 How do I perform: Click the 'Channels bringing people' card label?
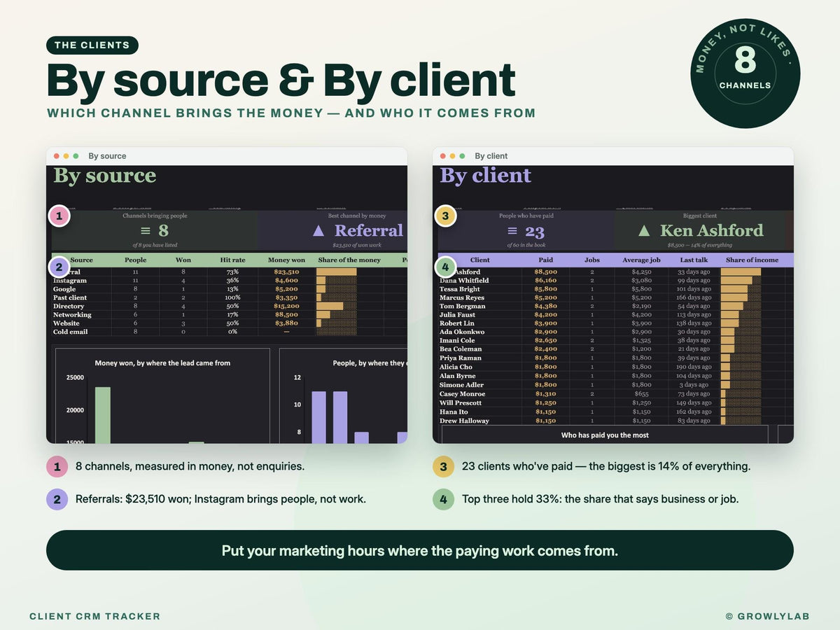(155, 216)
